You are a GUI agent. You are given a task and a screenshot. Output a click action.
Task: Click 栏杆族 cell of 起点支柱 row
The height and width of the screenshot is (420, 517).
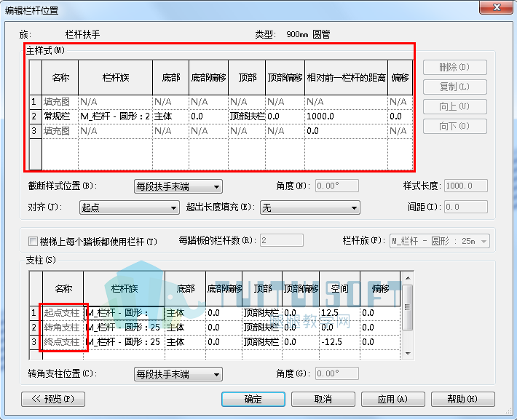tap(124, 313)
